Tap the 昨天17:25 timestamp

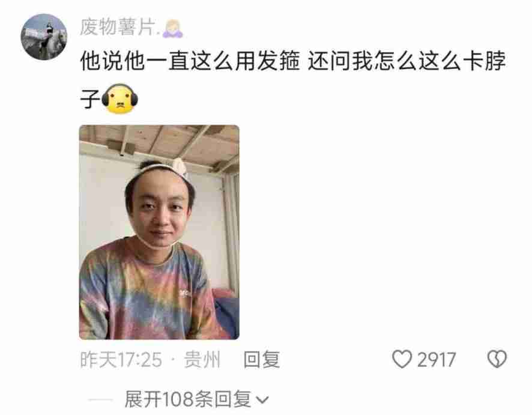pos(121,359)
